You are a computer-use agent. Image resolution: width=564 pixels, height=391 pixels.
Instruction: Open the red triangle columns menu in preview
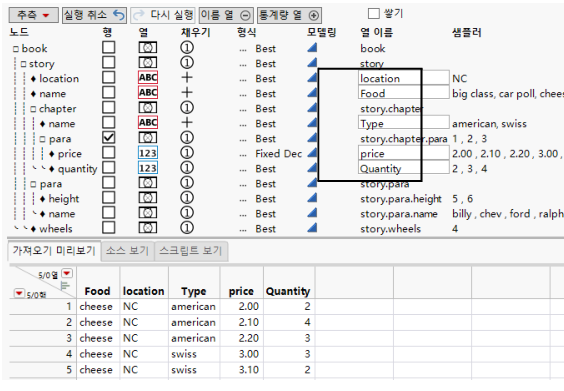coord(67,274)
